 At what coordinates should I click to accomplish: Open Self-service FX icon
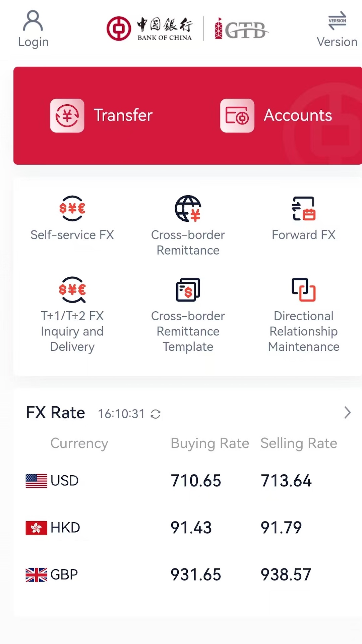pyautogui.click(x=72, y=208)
